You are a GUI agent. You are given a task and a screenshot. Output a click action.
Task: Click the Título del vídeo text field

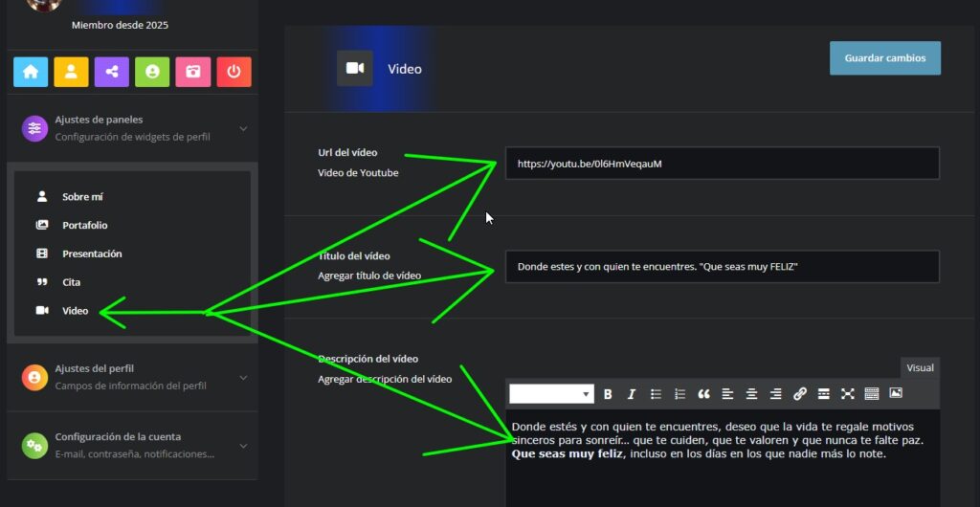point(722,267)
